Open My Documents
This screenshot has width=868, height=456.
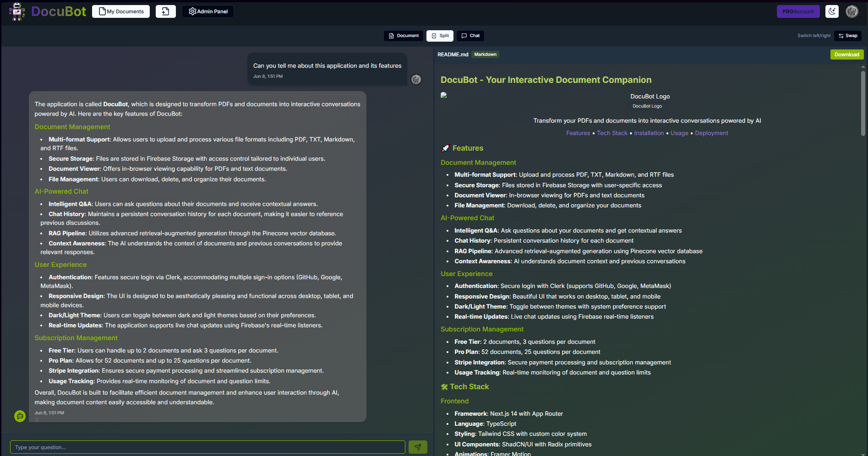[121, 11]
